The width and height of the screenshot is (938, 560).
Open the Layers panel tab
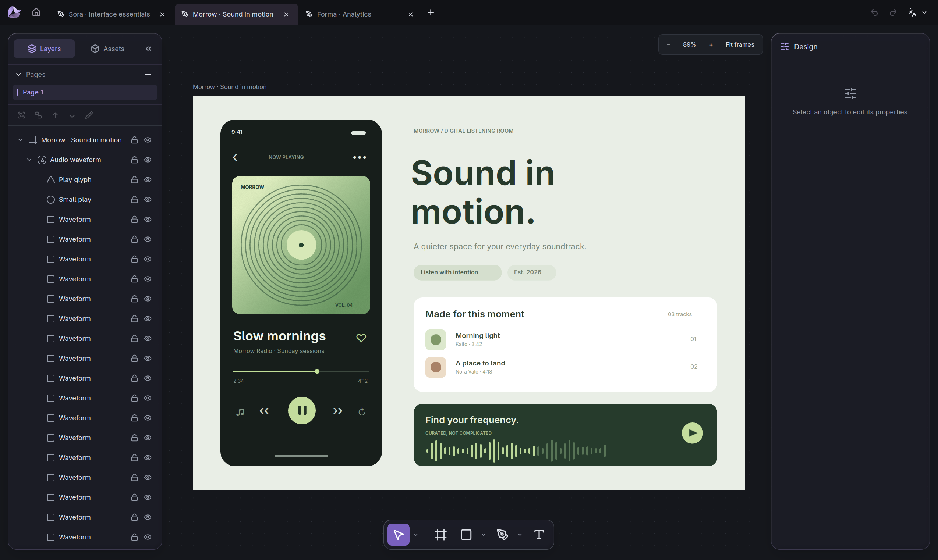[x=44, y=49]
